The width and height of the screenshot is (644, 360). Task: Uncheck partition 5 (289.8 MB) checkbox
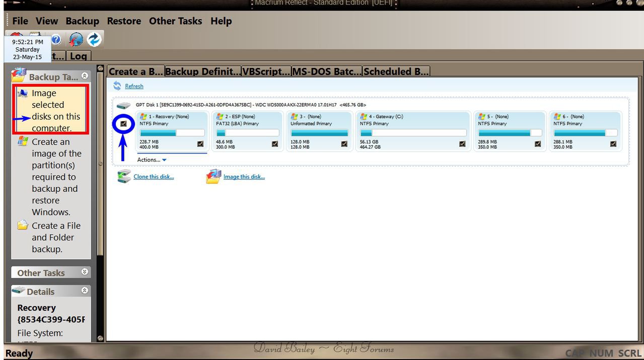click(538, 143)
